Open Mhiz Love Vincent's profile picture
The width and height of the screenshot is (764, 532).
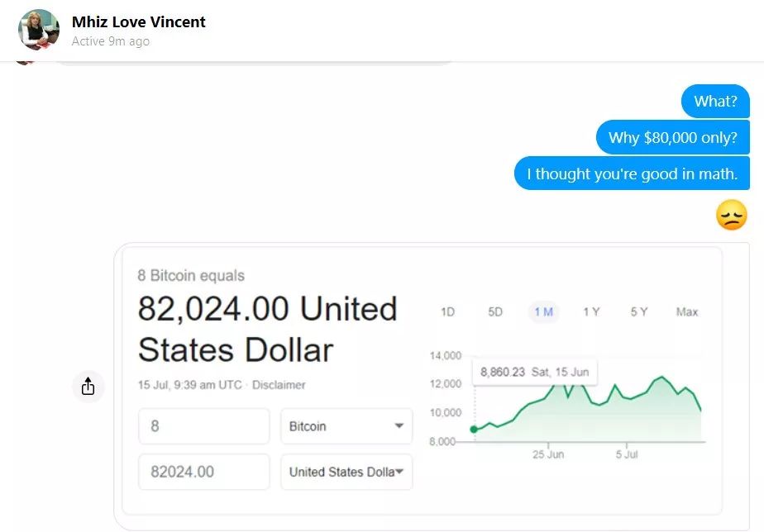click(39, 29)
